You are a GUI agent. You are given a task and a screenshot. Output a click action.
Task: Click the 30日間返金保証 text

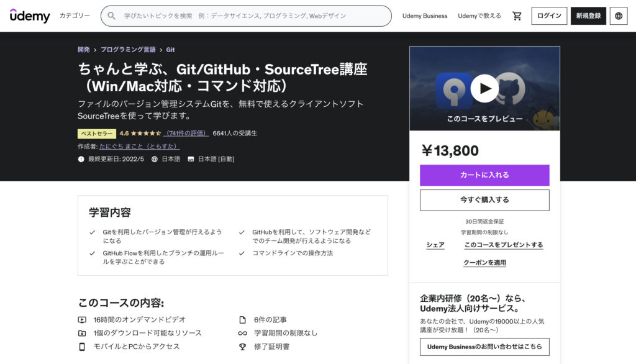pos(484,222)
